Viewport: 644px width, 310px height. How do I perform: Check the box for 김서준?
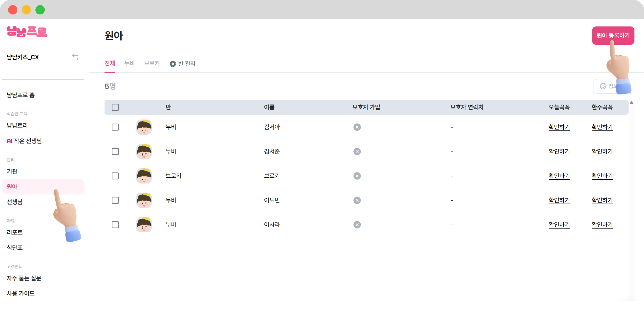pos(115,152)
